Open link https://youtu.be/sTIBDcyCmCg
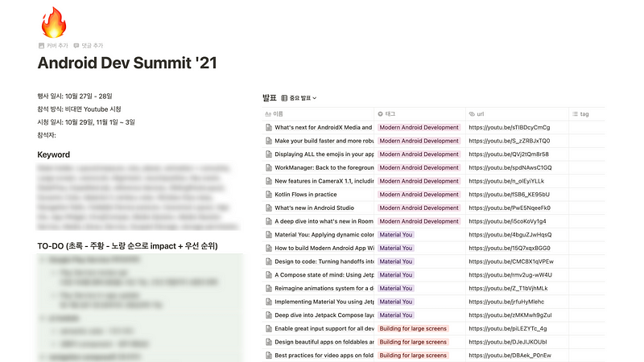Screen dimensions: 644x362 [x=510, y=128]
